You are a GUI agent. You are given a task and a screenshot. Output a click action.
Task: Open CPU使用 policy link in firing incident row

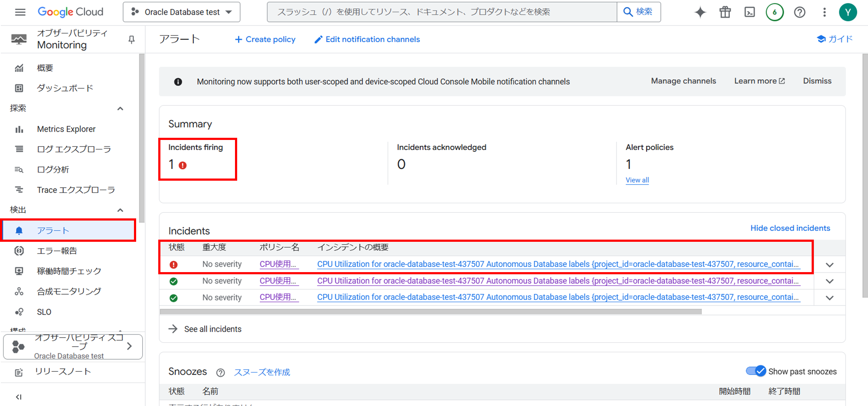[x=278, y=264]
